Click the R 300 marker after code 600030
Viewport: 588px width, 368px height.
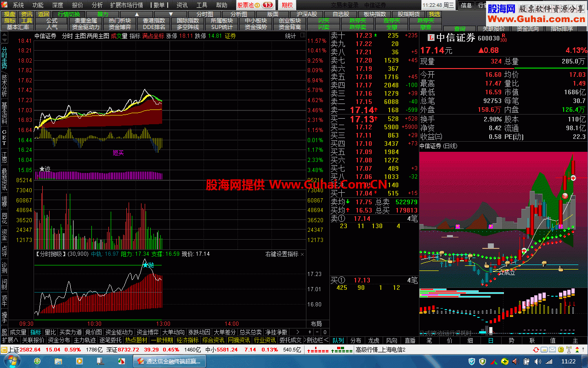[504, 38]
